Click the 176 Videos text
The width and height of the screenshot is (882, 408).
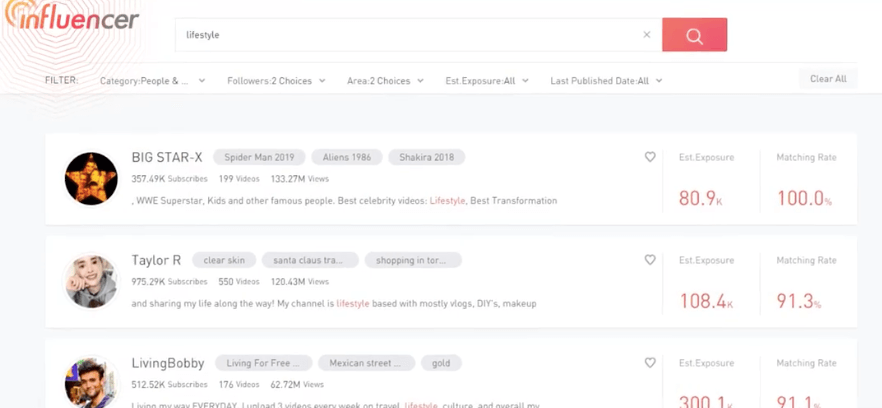tap(239, 385)
